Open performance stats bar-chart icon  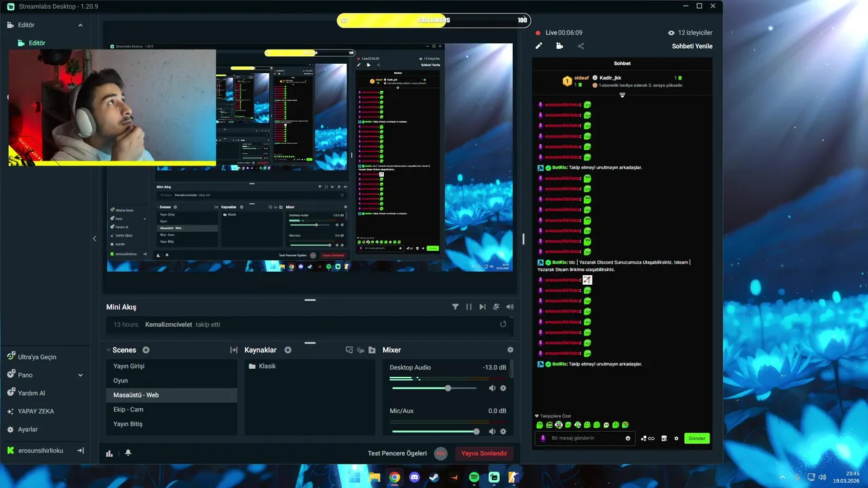(x=109, y=453)
